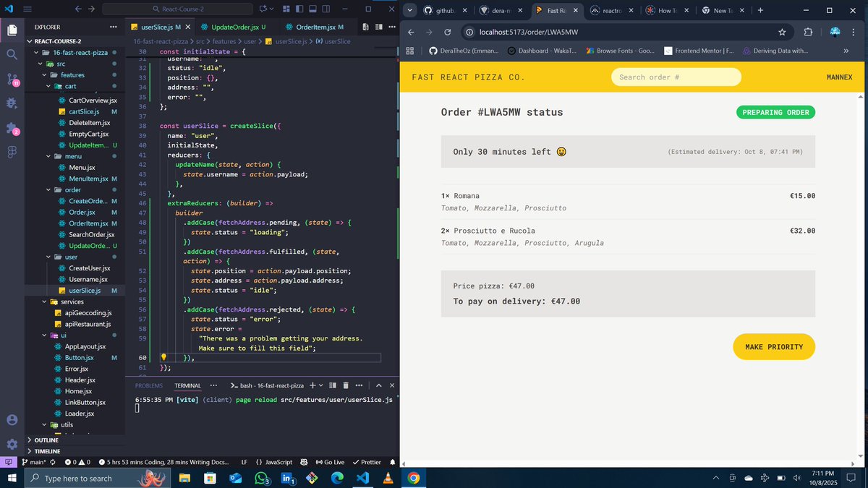Close the terminal panel

(392, 385)
